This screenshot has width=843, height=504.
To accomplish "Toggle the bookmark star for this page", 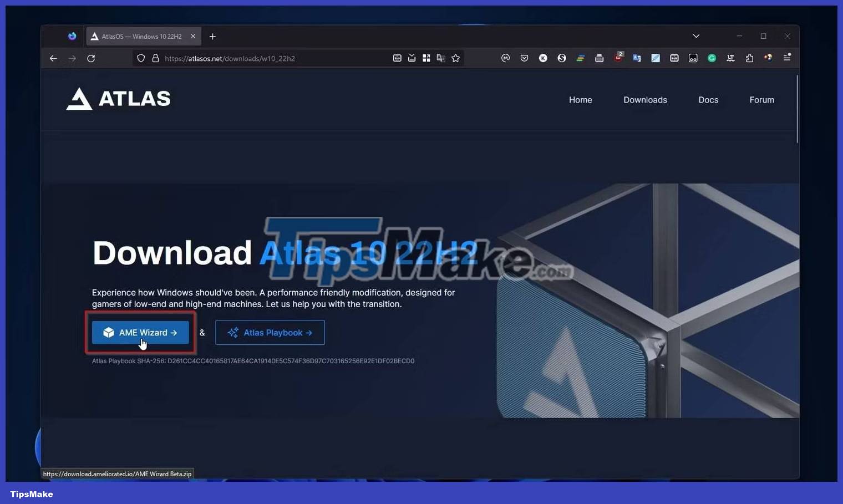I will pos(456,58).
